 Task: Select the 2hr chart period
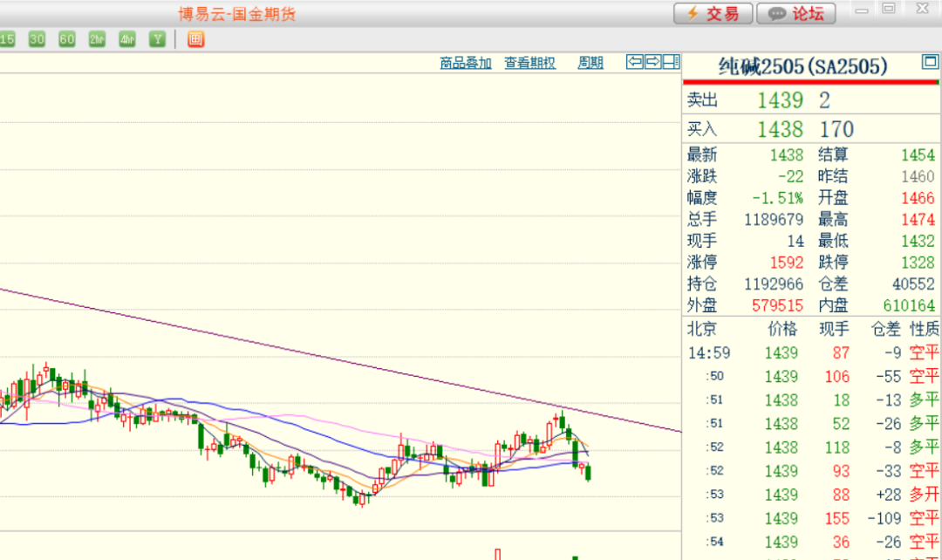[x=97, y=39]
